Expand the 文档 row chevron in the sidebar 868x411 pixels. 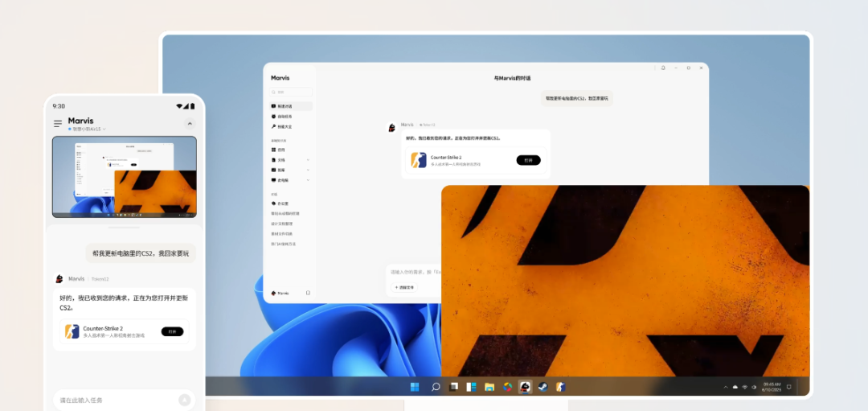pyautogui.click(x=309, y=159)
